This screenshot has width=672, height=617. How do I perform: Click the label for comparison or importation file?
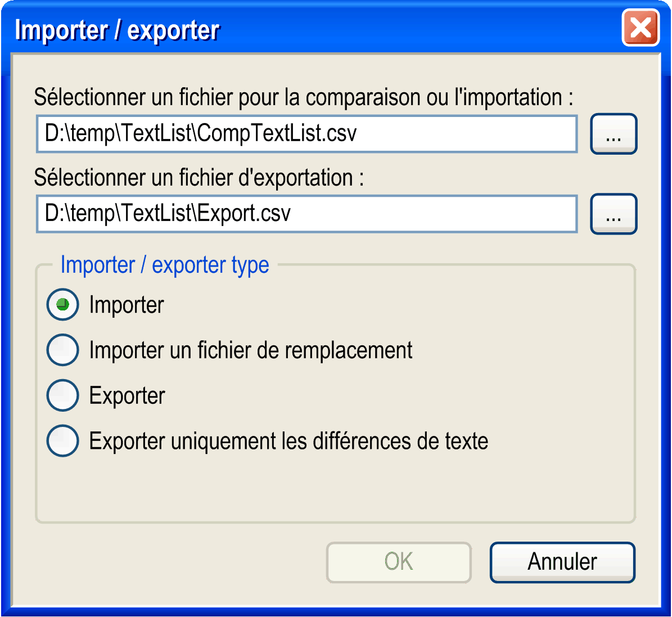(x=304, y=97)
